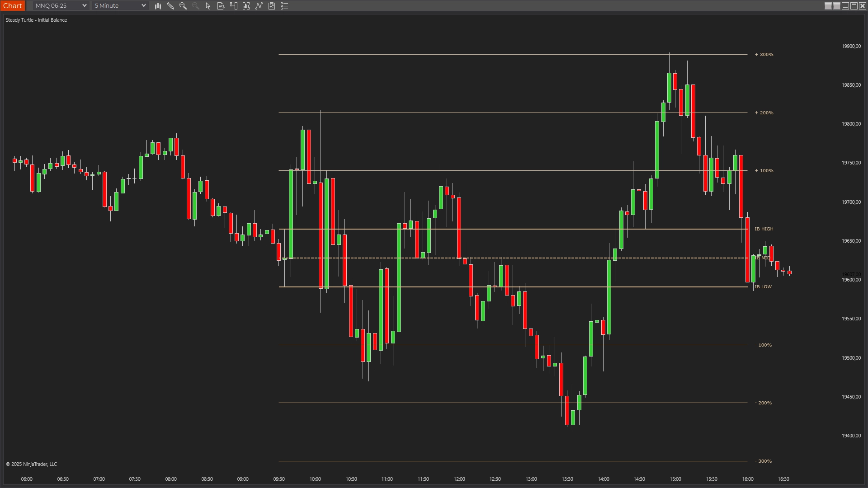Click the 12:00 time axis label

point(459,479)
